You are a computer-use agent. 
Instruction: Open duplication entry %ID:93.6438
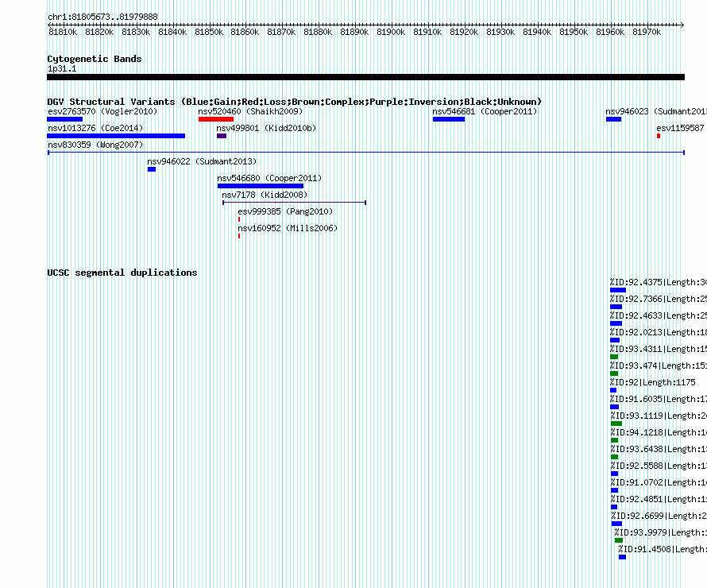[x=659, y=449]
